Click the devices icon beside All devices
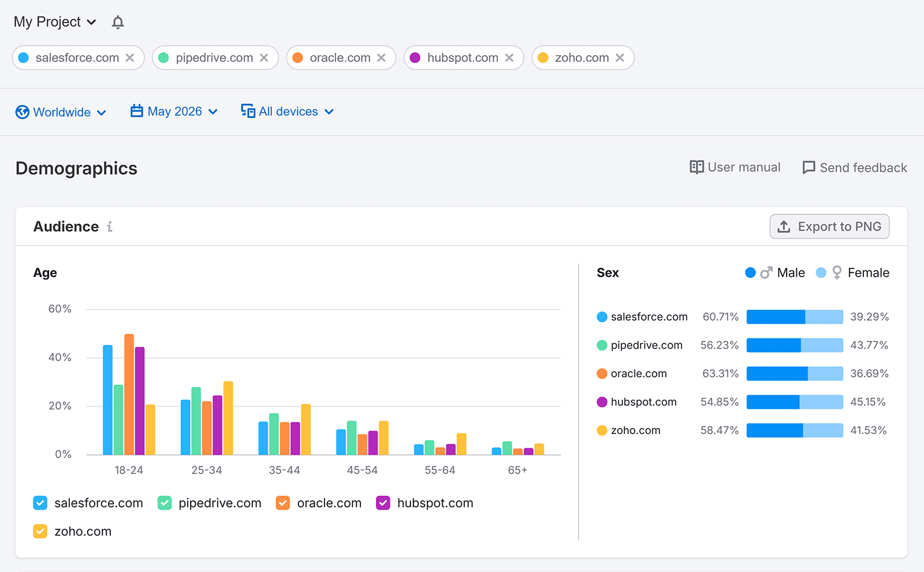Viewport: 924px width, 572px height. 248,111
